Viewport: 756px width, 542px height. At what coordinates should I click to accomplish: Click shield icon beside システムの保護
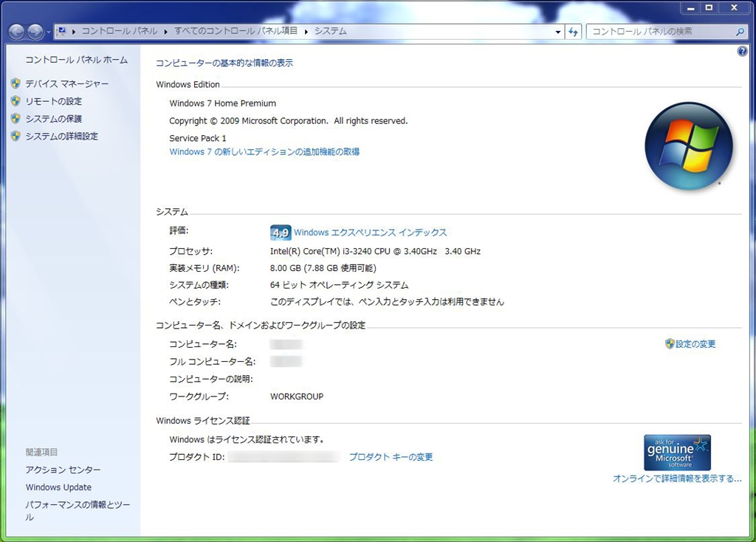click(x=16, y=118)
